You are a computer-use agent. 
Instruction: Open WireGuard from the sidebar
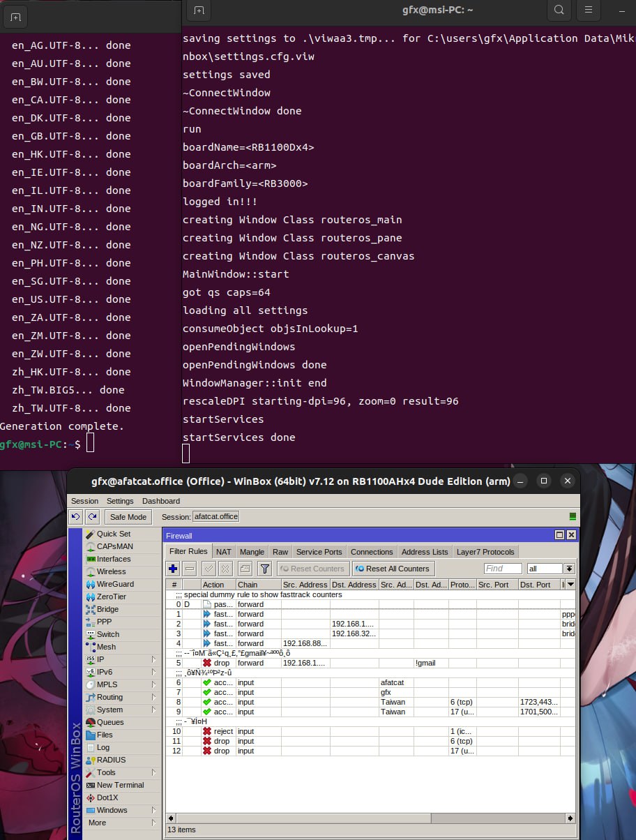pyautogui.click(x=115, y=584)
